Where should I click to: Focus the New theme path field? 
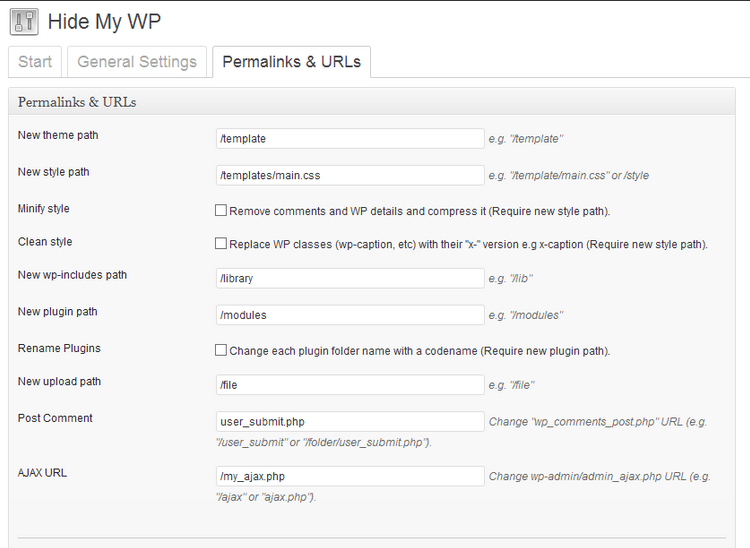point(350,139)
